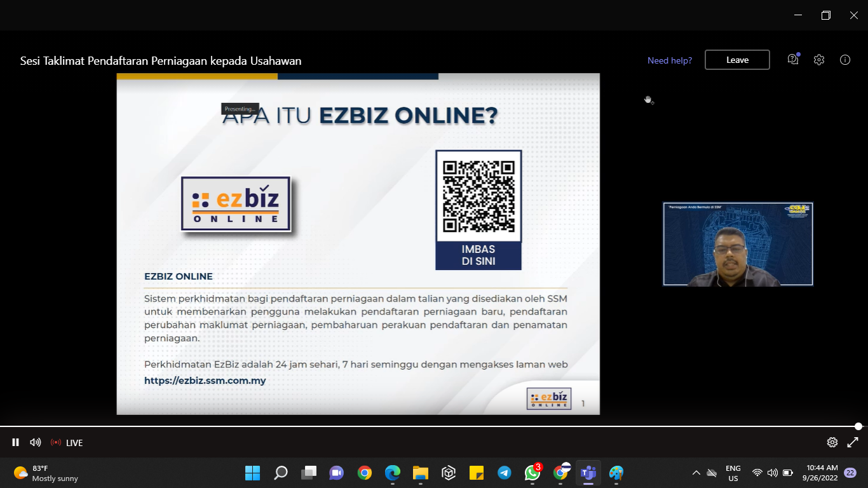Show meeting info icon
This screenshot has height=488, width=868.
coord(845,60)
